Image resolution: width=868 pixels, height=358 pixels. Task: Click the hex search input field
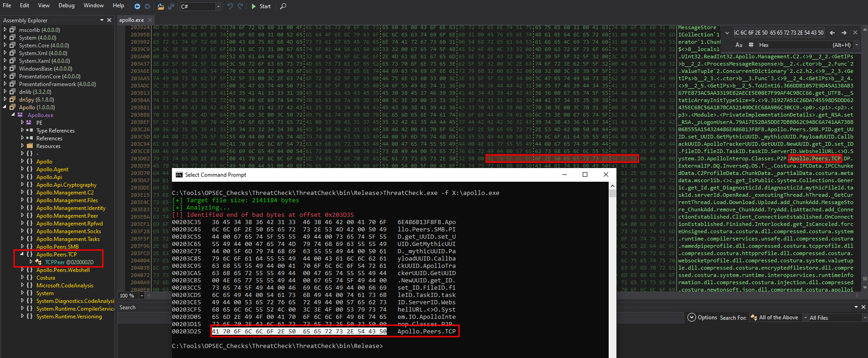pyautogui.click(x=778, y=33)
